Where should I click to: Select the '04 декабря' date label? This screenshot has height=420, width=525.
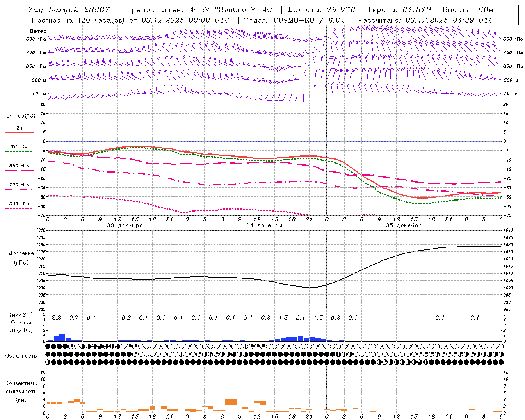coord(264,226)
